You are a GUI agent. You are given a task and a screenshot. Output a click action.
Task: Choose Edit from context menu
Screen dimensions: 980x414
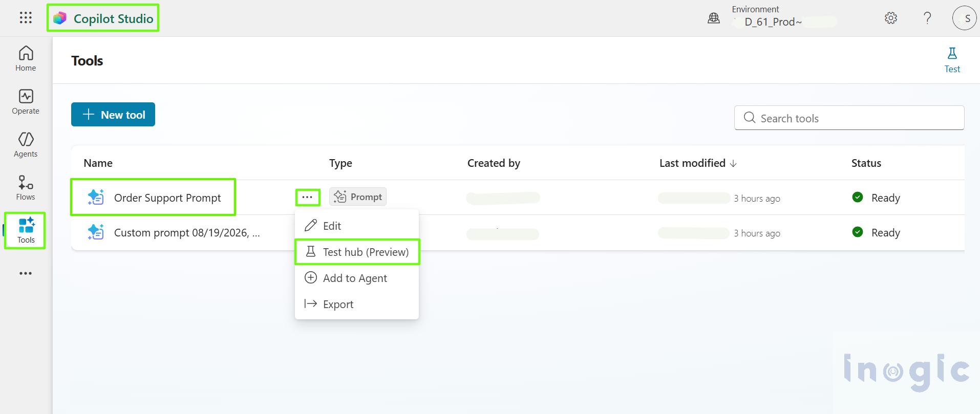357,226
